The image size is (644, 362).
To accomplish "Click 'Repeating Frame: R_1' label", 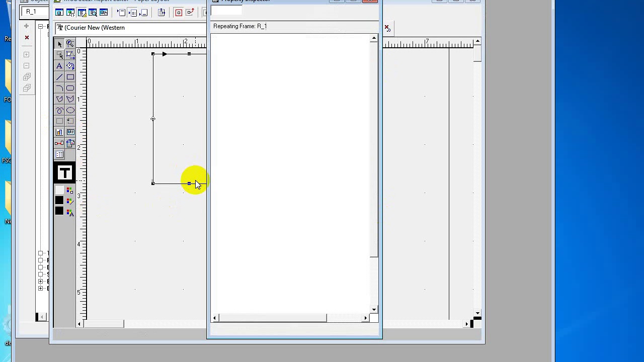I will [x=240, y=26].
